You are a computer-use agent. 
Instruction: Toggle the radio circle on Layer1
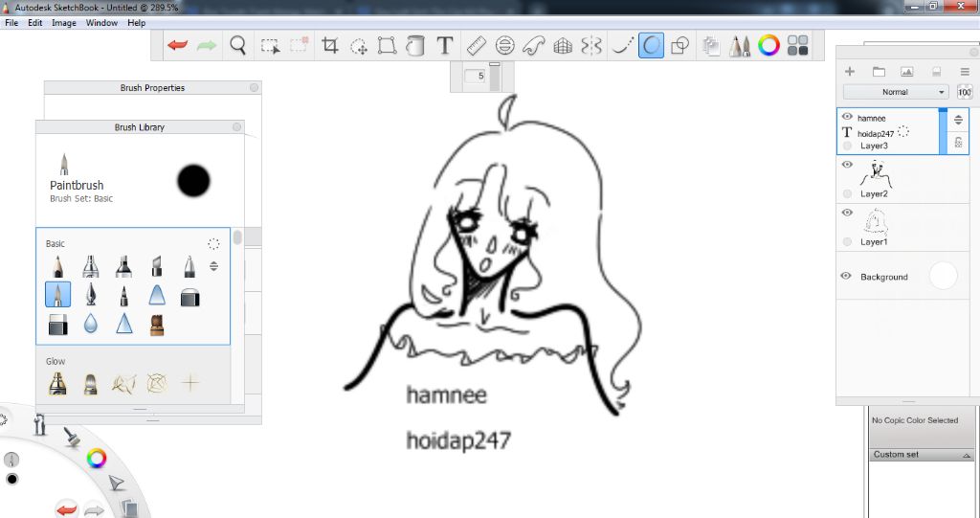point(848,241)
